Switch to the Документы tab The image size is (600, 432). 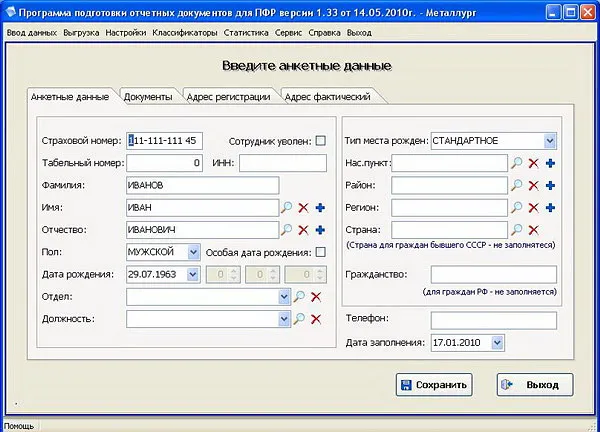click(x=148, y=97)
